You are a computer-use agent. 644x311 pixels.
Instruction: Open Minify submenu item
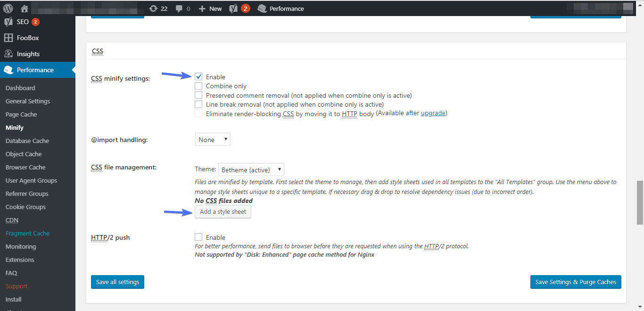coord(15,127)
